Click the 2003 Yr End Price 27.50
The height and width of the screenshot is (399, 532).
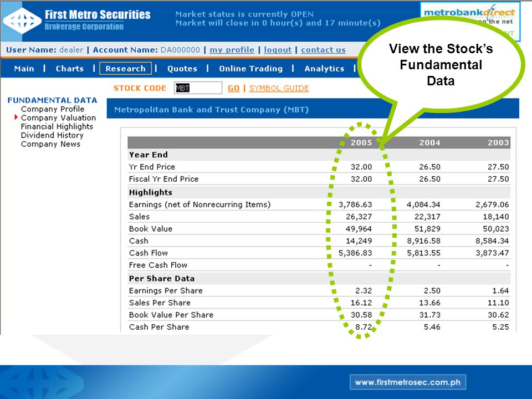click(498, 167)
